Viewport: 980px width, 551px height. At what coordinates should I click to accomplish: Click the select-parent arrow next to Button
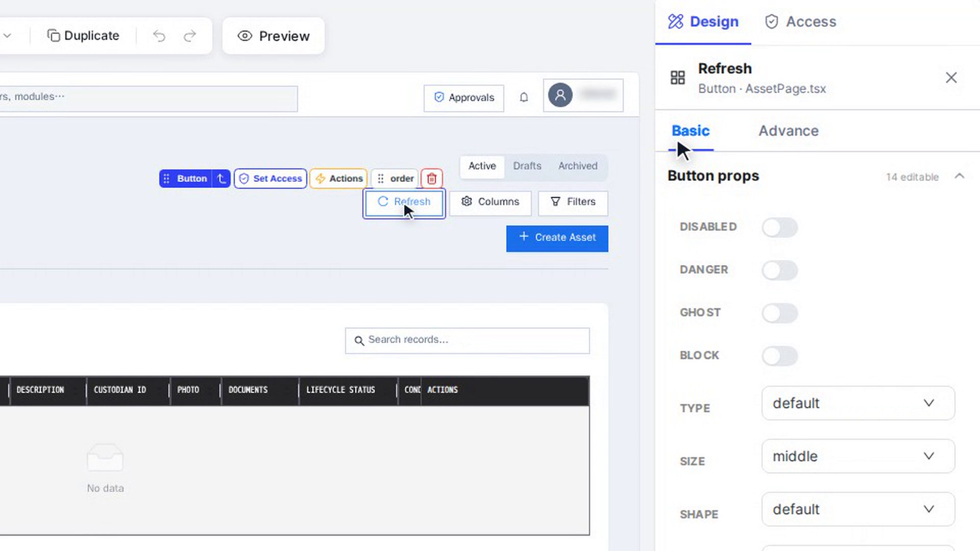pos(222,179)
